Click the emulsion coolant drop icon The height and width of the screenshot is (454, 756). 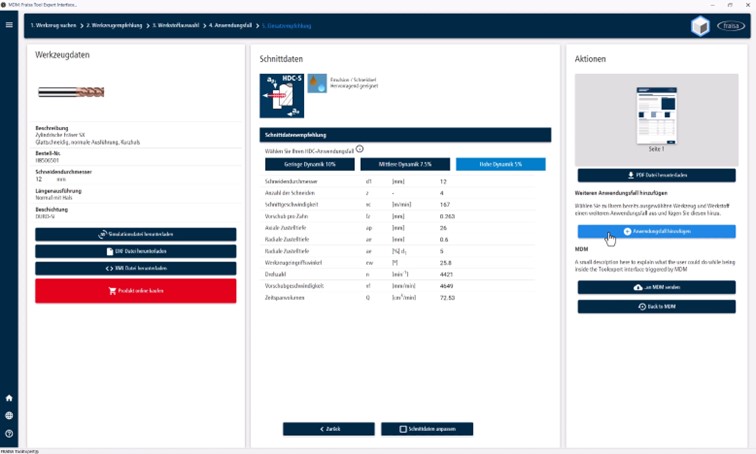point(317,83)
